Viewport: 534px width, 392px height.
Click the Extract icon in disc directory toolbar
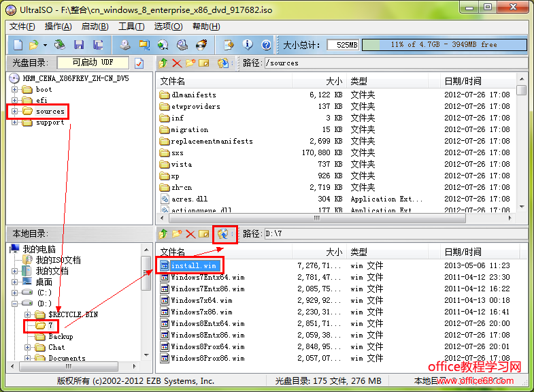[x=223, y=63]
